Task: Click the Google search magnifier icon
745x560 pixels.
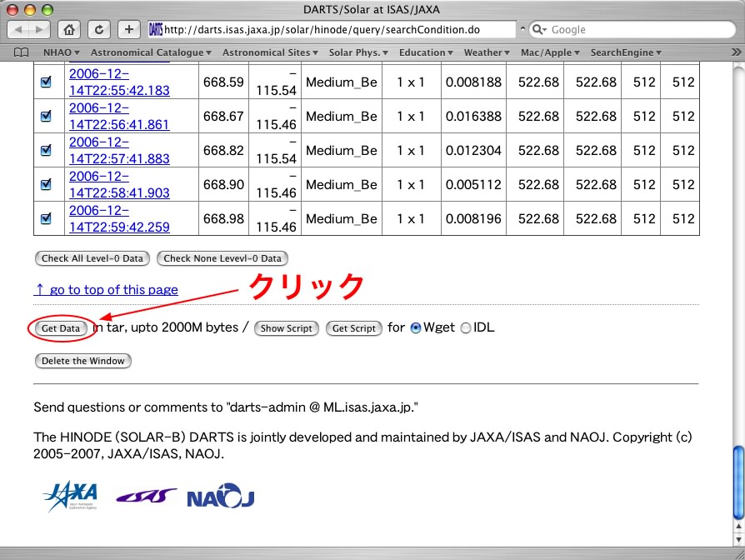Action: [x=539, y=30]
